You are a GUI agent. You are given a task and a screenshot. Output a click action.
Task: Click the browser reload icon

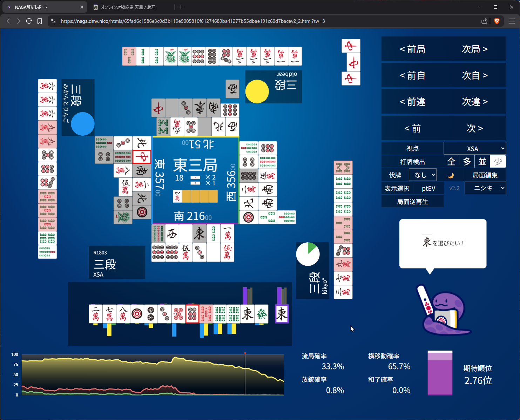coord(29,21)
